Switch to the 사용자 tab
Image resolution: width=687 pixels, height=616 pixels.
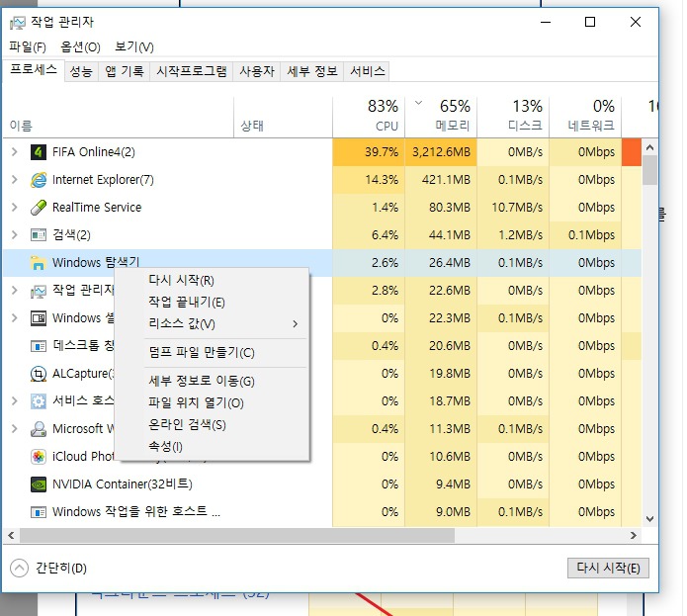[257, 71]
